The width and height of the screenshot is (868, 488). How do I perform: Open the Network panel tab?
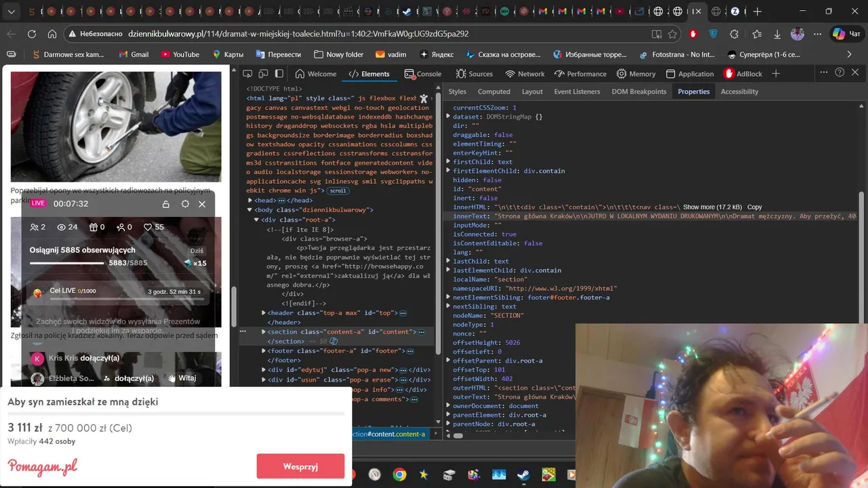[525, 74]
